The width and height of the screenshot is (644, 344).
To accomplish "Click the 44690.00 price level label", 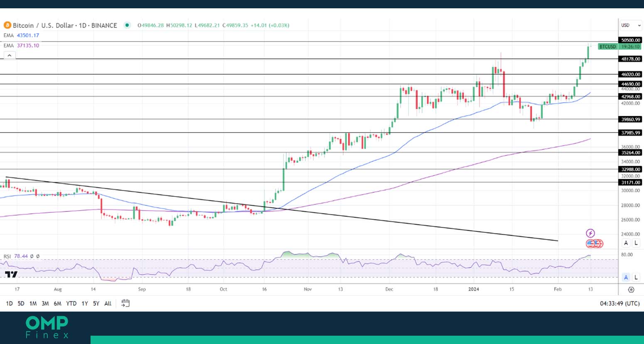I will 630,84.
